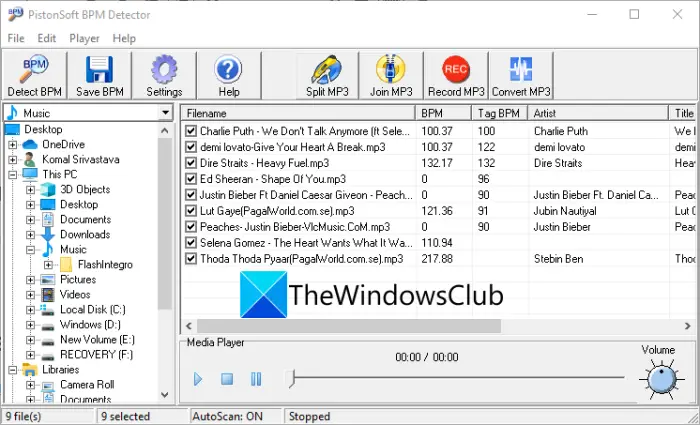Click artist cell Jubin Nautiyal

click(x=565, y=211)
